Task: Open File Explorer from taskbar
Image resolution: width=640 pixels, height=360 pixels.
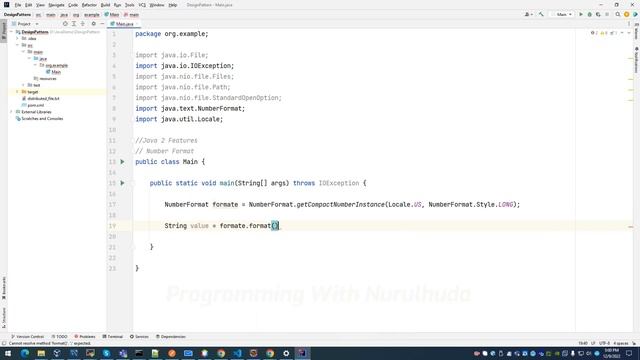Action: click(41, 353)
